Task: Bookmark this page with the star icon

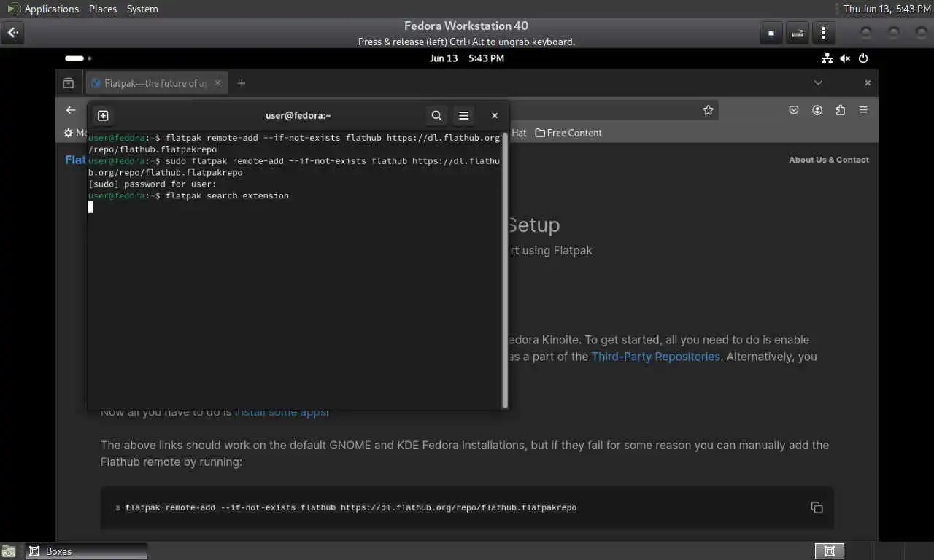Action: click(x=708, y=110)
